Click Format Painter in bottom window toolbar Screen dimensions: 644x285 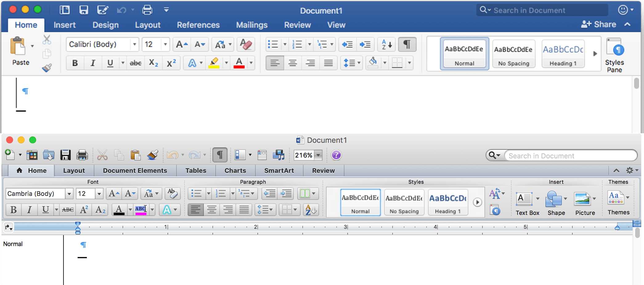[x=153, y=155]
